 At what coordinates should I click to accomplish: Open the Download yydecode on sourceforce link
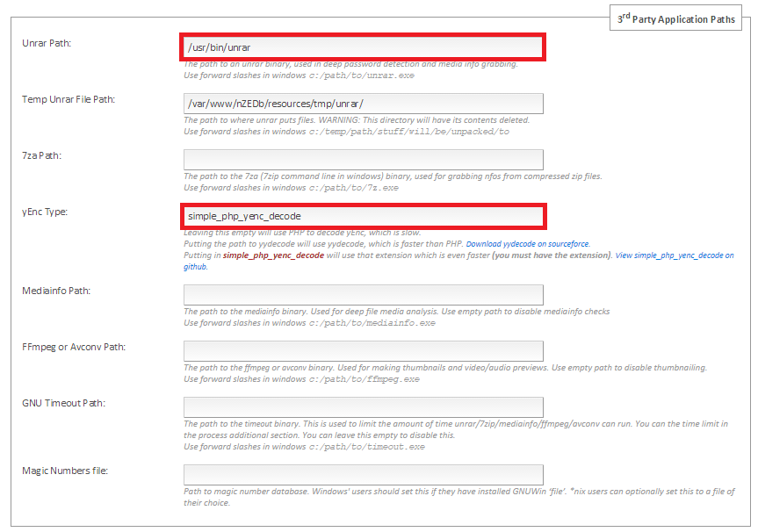click(x=528, y=243)
